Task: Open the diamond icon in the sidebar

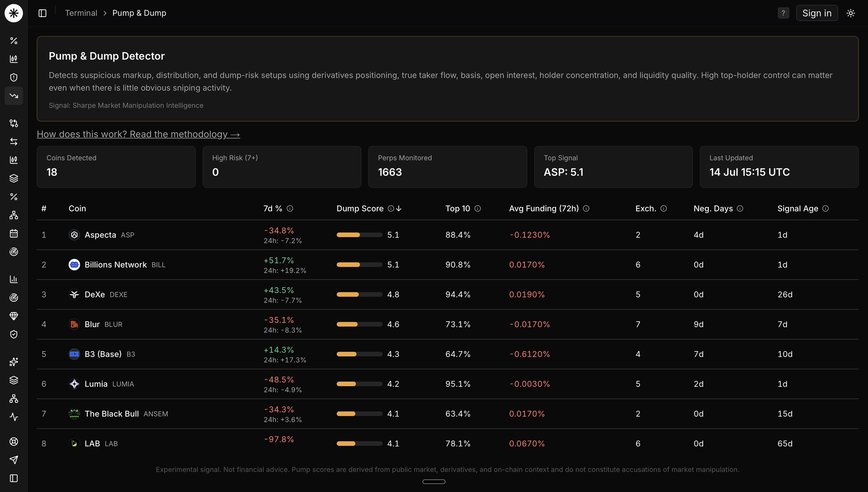Action: click(14, 316)
